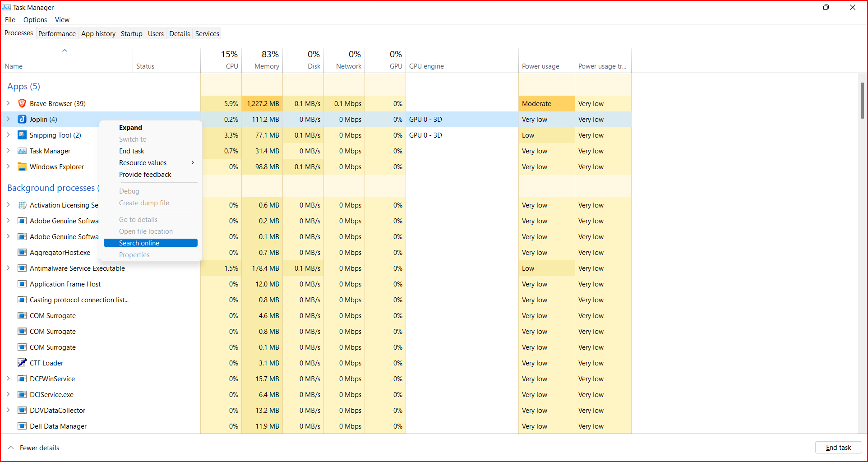Screen dimensions: 868x462
Task: Sort by the Name column header
Action: pos(67,60)
